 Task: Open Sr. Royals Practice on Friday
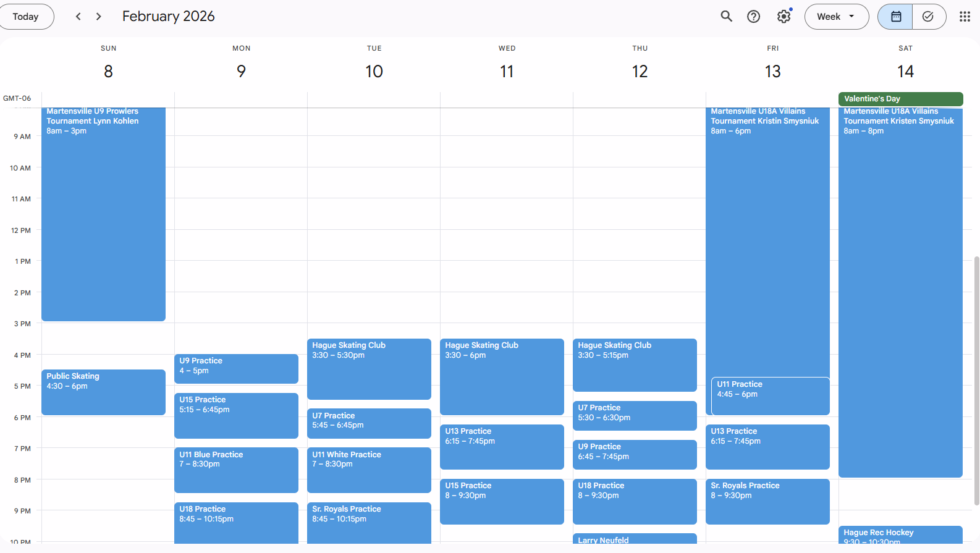pyautogui.click(x=767, y=501)
